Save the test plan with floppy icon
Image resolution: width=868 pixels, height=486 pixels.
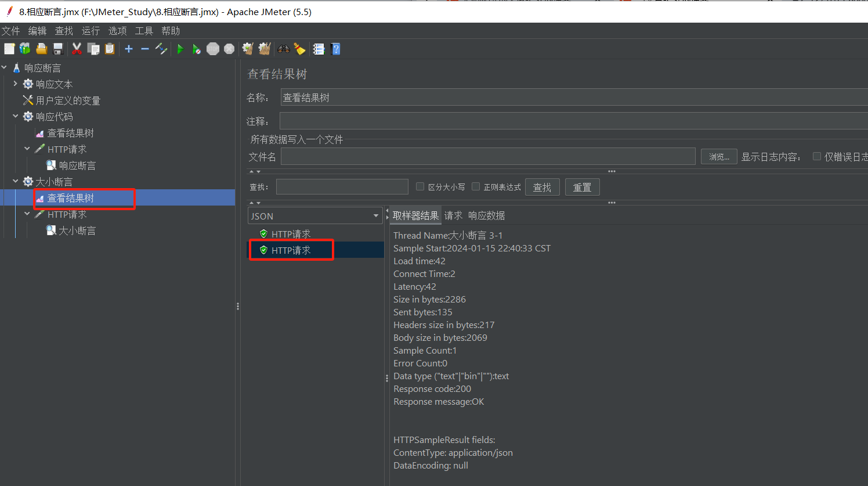coord(58,49)
